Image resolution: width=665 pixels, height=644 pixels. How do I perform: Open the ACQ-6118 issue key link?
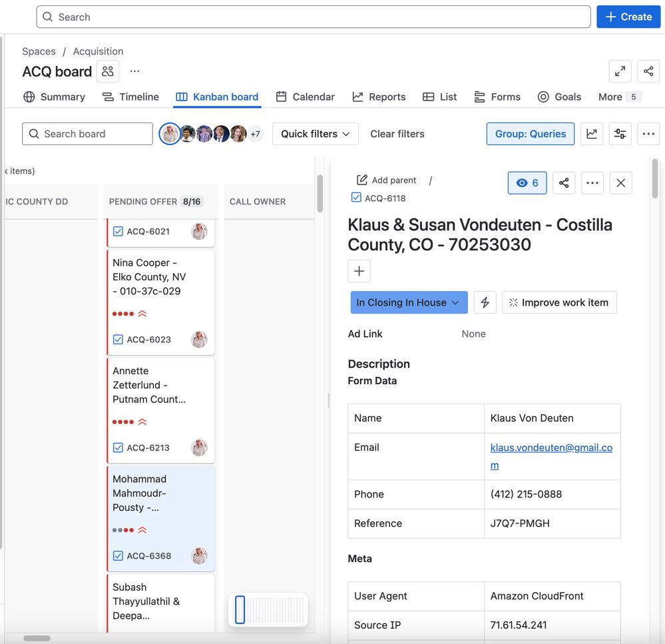(x=385, y=198)
